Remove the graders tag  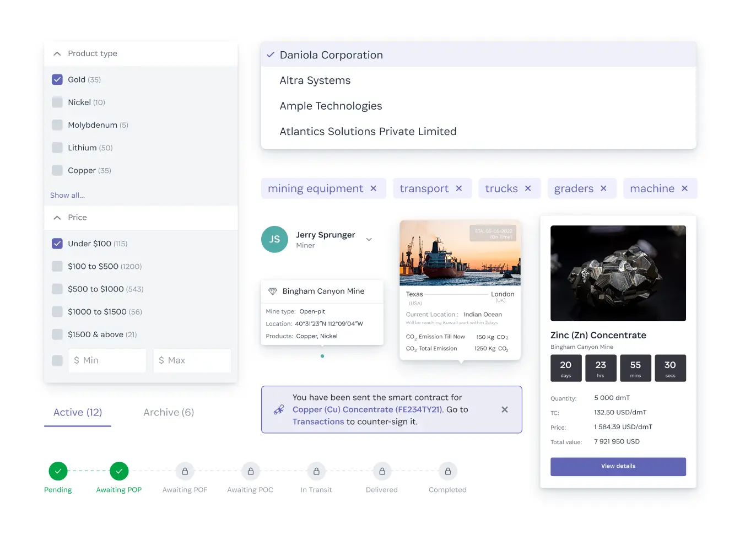coord(603,188)
